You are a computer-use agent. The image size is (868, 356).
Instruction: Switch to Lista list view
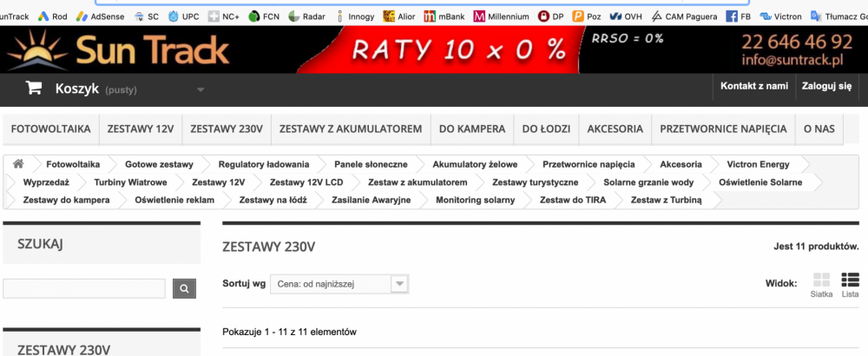pyautogui.click(x=850, y=285)
